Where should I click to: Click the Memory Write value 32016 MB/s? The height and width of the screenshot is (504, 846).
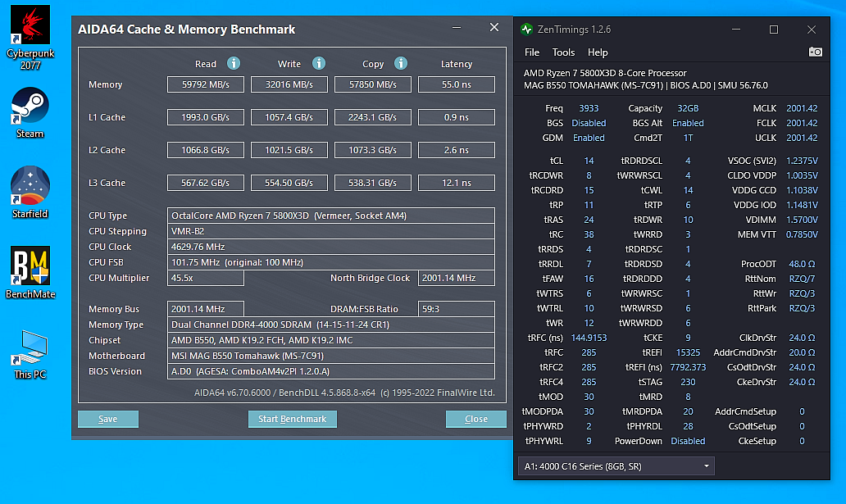(x=289, y=84)
